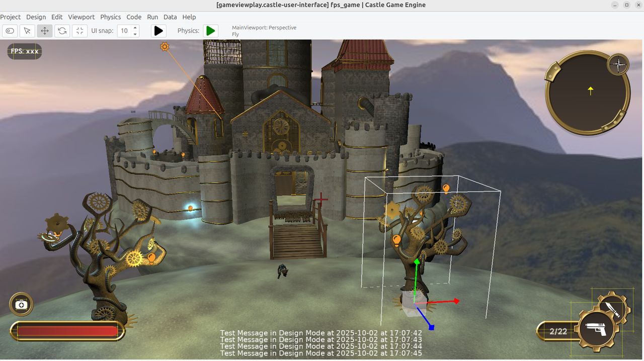Click the camera screenshot gear icon
Viewport: 644px width, 361px height.
(21, 304)
